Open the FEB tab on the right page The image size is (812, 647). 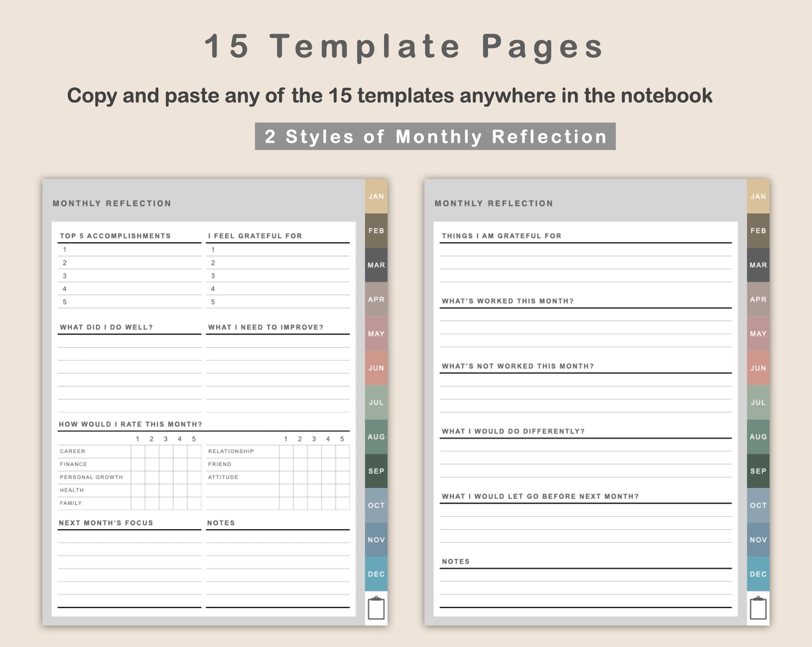758,231
